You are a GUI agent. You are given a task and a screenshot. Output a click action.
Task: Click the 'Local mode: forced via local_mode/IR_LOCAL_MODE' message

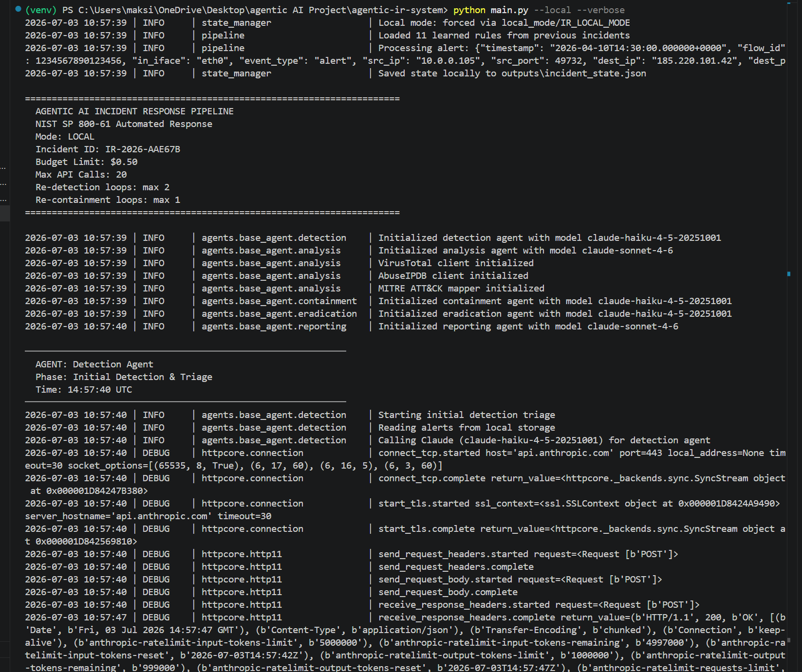coord(504,23)
